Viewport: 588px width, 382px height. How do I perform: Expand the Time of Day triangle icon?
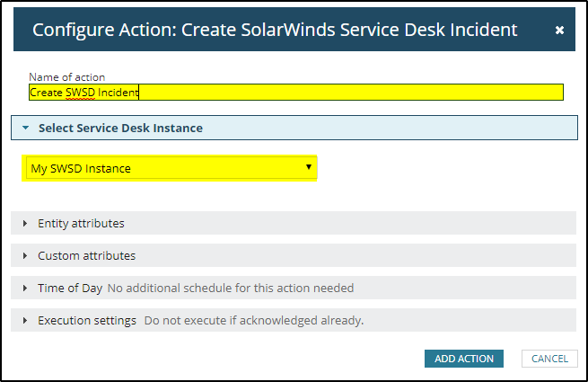(x=25, y=289)
